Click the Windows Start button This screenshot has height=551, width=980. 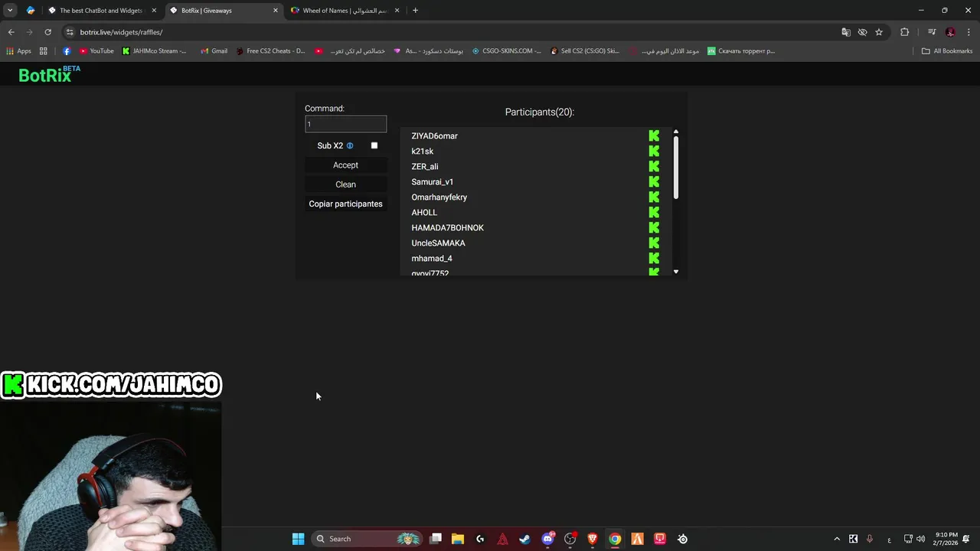(x=298, y=539)
